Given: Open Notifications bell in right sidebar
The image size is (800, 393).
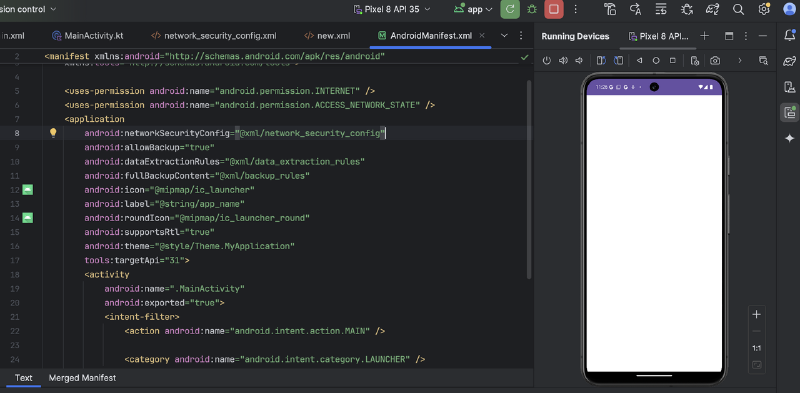Looking at the screenshot, I should click(789, 35).
